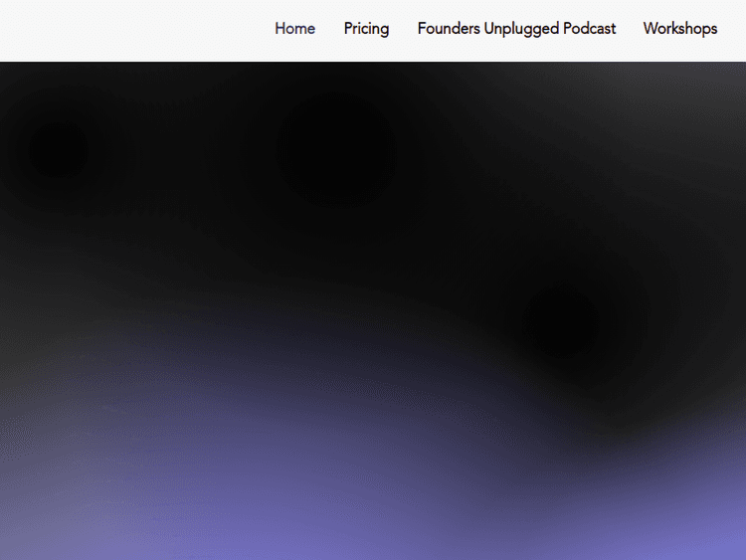Click the header gap between Pricing and Founders
746x560 pixels.
pyautogui.click(x=403, y=29)
